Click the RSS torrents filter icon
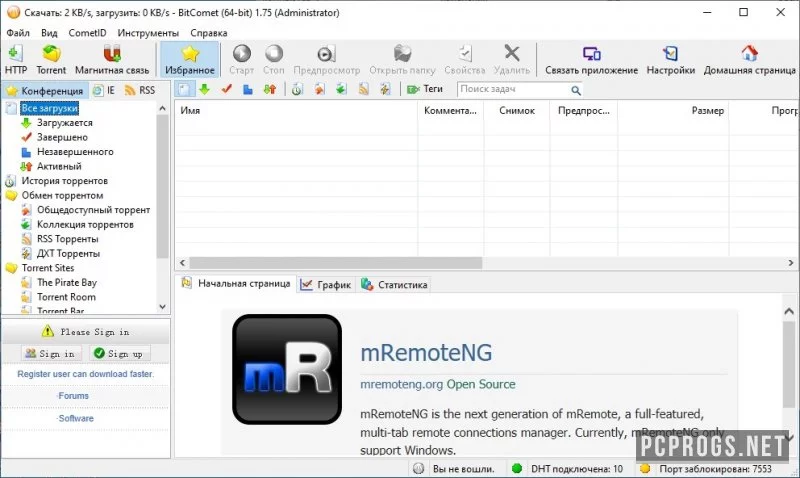 tap(363, 89)
